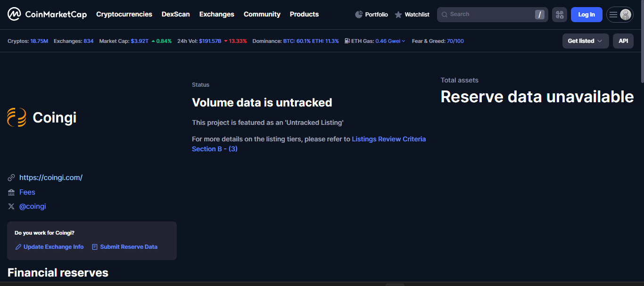The width and height of the screenshot is (644, 286).
Task: Click the Cryptos 18.75M value
Action: click(x=39, y=41)
